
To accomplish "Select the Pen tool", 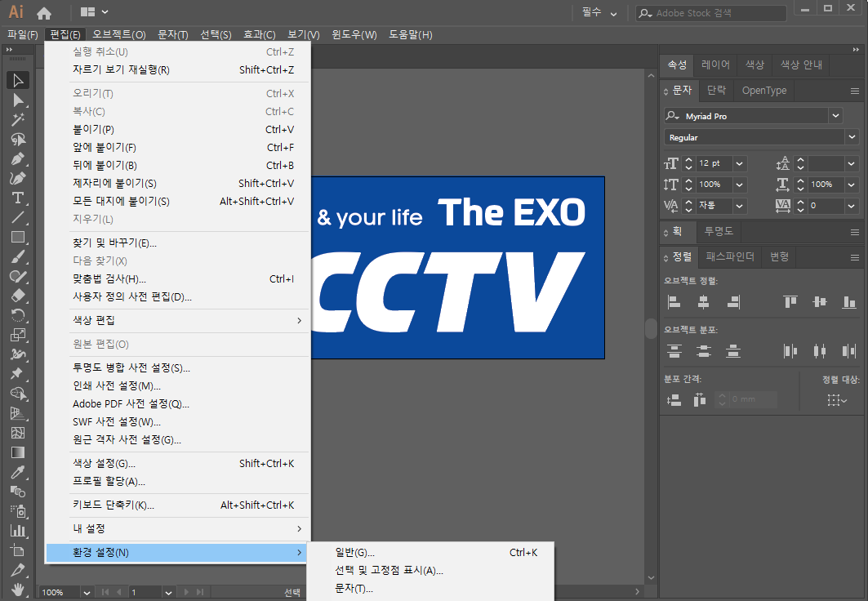I will 18,159.
